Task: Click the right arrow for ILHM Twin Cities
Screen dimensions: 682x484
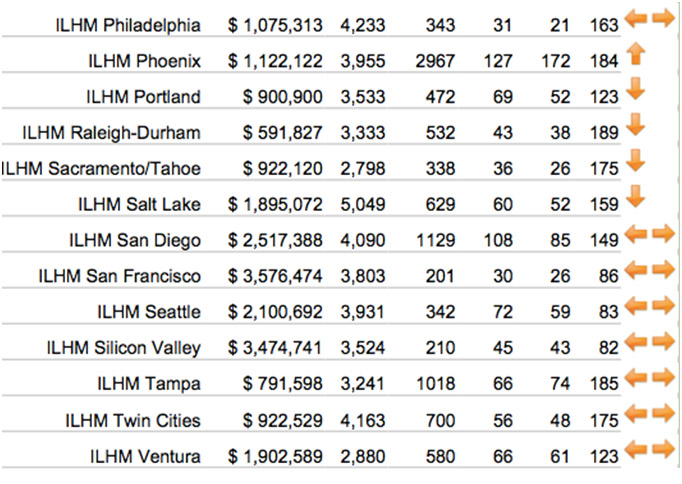Action: pyautogui.click(x=663, y=413)
